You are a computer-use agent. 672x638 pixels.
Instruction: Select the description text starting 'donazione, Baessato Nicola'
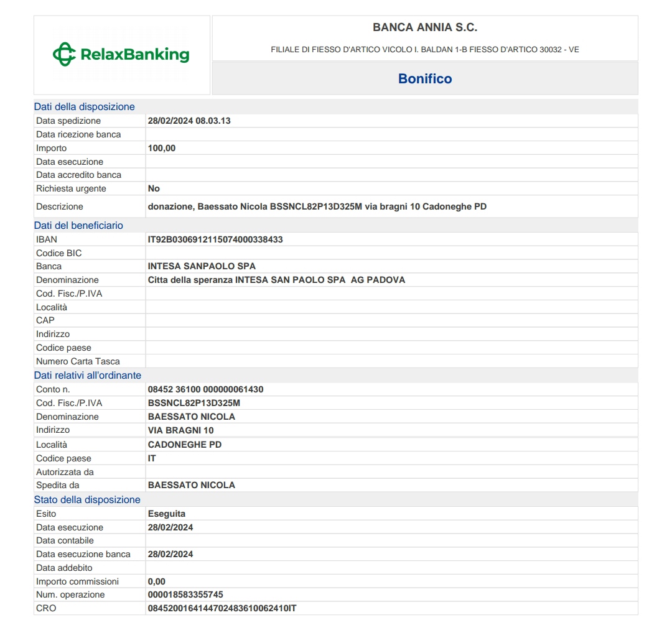click(x=317, y=206)
